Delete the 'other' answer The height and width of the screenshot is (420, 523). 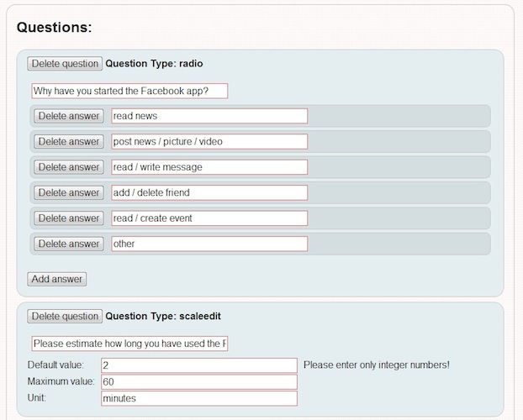[x=69, y=244]
